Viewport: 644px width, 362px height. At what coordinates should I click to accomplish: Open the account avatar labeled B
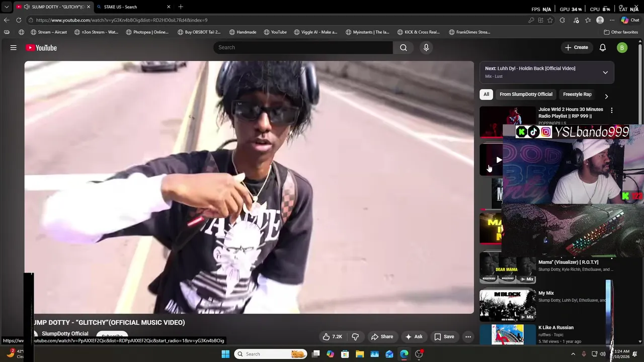(x=622, y=48)
